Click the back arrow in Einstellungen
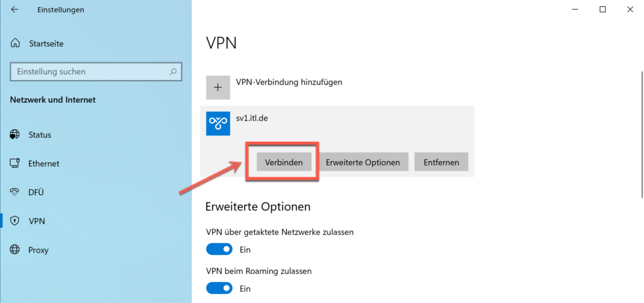The height and width of the screenshot is (303, 644). 15,9
